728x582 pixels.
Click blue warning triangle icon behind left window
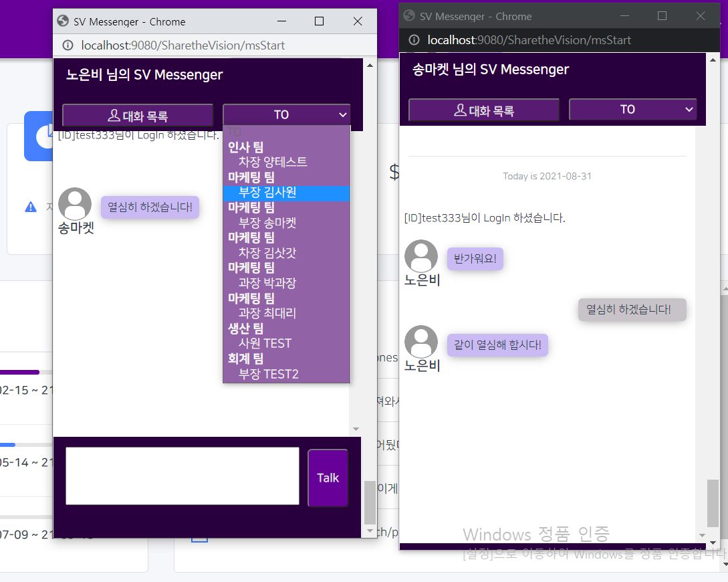[x=30, y=207]
